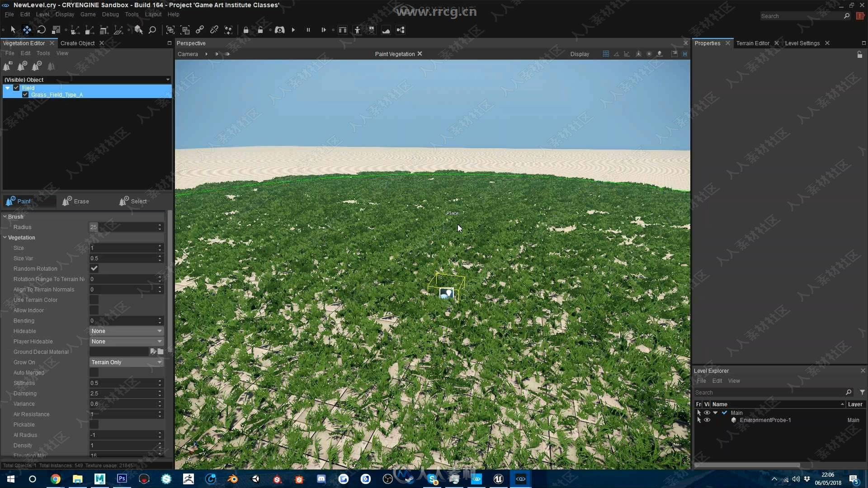This screenshot has width=868, height=488.
Task: Expand the Vegetation settings section
Action: [5, 237]
